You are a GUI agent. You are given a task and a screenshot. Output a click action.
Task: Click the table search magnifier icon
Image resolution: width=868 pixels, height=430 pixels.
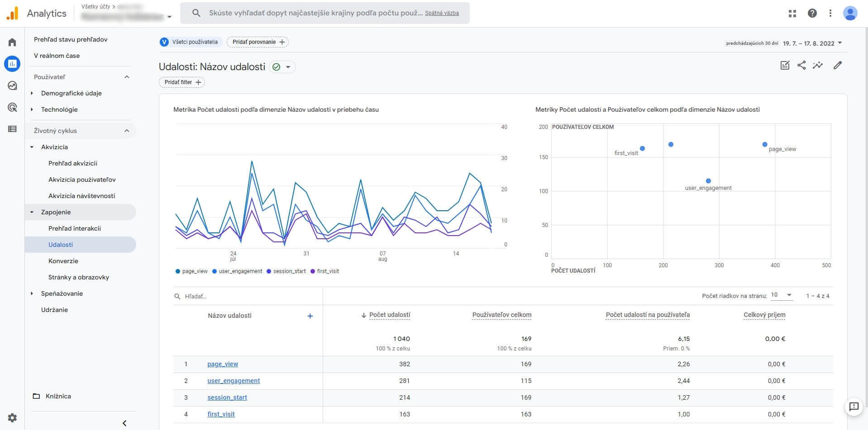tap(177, 297)
